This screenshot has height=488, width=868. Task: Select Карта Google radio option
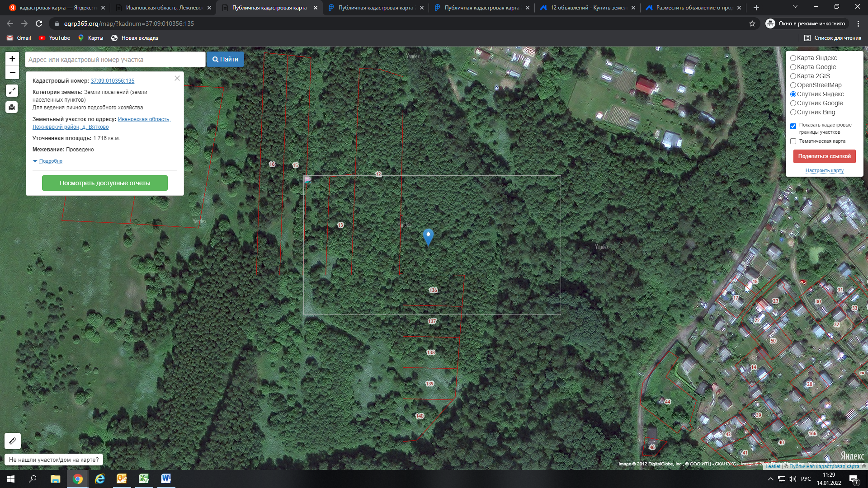point(793,67)
